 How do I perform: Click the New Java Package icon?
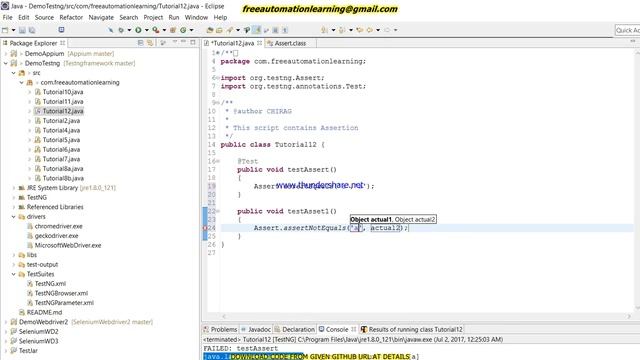173,30
